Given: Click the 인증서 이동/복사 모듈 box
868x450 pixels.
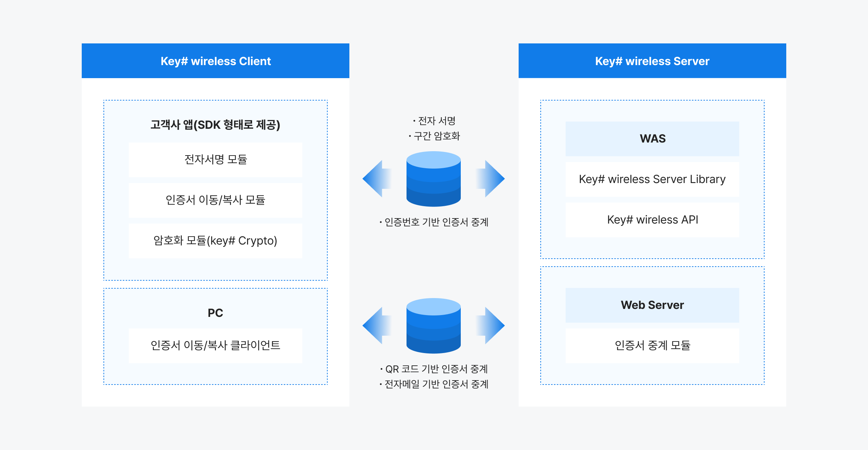Looking at the screenshot, I should [x=216, y=200].
